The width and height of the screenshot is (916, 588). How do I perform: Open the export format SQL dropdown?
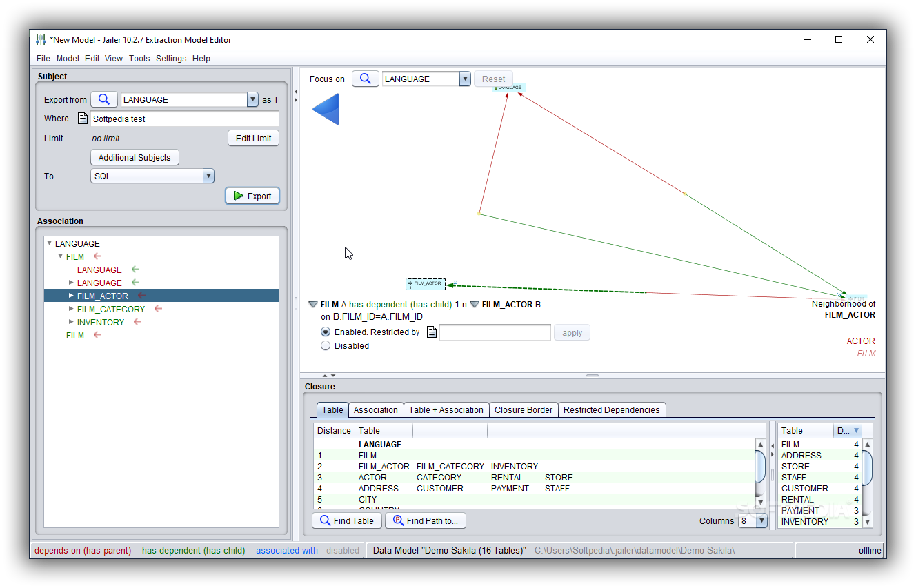pyautogui.click(x=208, y=176)
